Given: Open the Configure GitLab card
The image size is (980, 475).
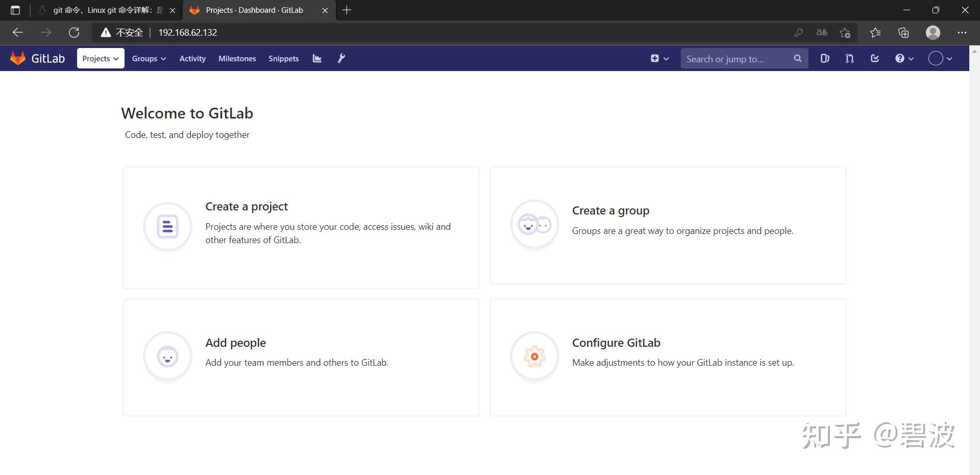Looking at the screenshot, I should (667, 357).
